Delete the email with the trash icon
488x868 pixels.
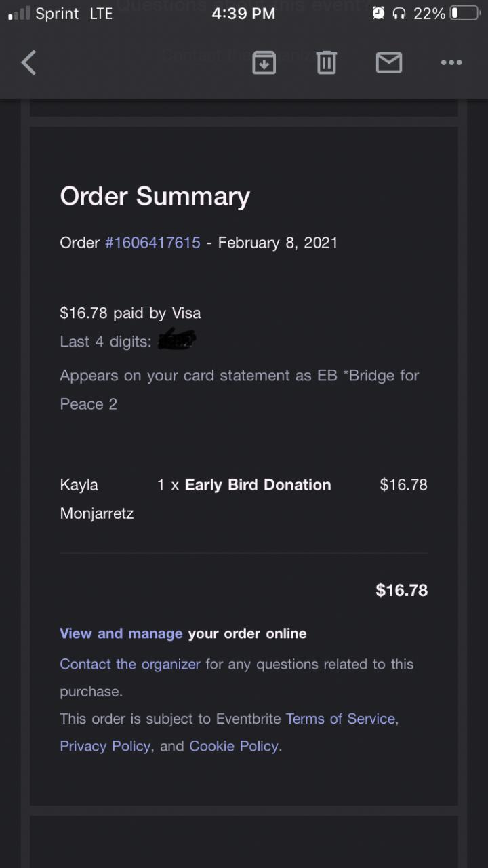326,63
